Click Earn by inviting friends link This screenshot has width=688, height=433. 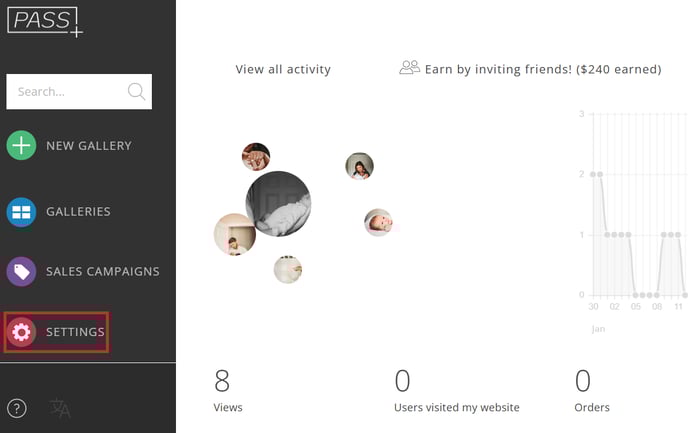pyautogui.click(x=543, y=69)
